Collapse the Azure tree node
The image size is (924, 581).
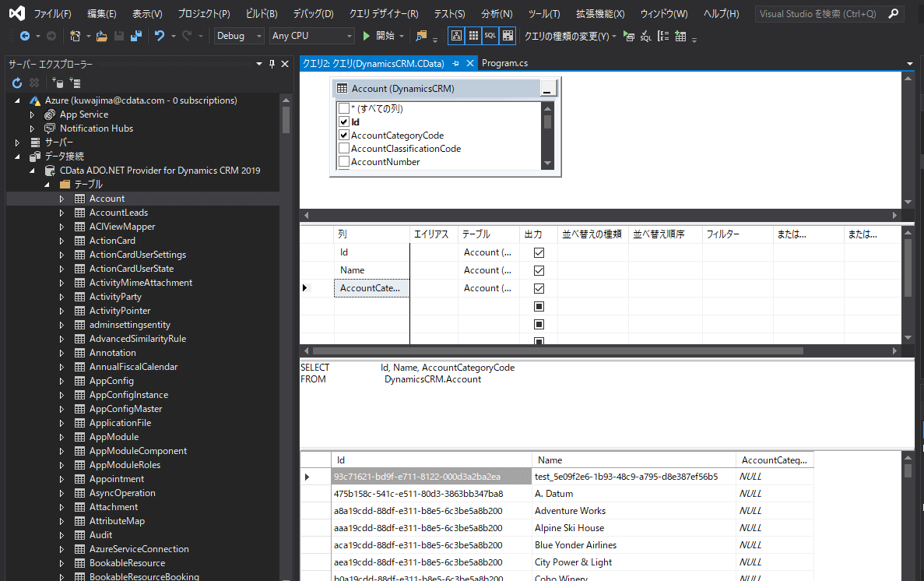(17, 100)
